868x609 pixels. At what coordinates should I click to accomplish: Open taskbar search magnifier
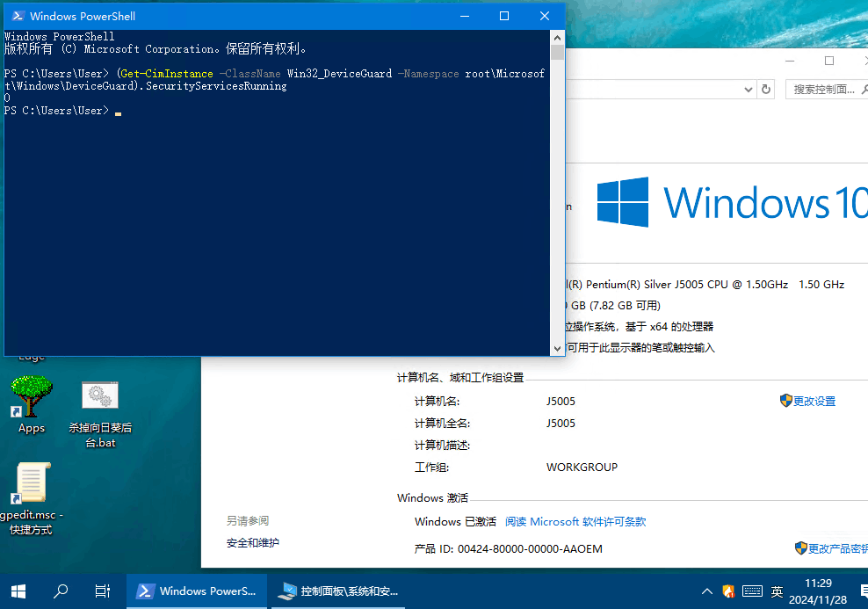[x=61, y=591]
